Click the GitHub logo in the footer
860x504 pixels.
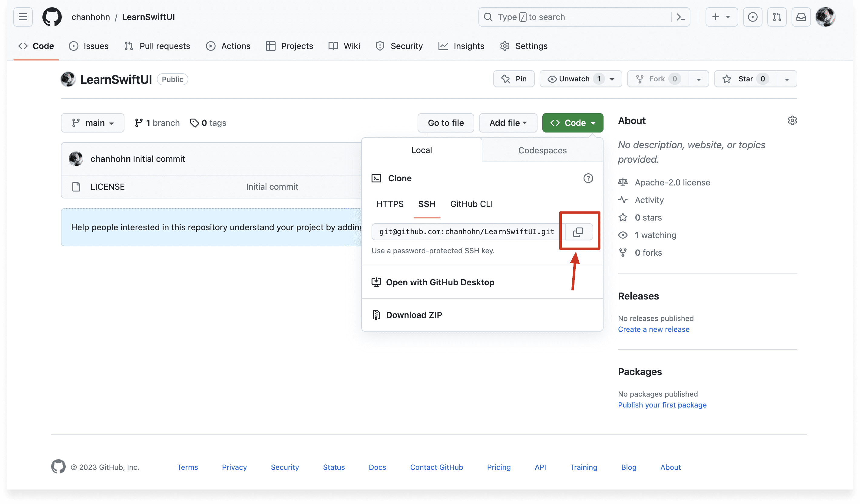pyautogui.click(x=58, y=466)
